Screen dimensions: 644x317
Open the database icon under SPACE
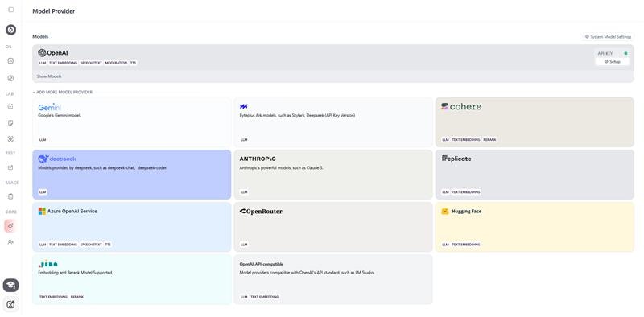click(x=11, y=196)
